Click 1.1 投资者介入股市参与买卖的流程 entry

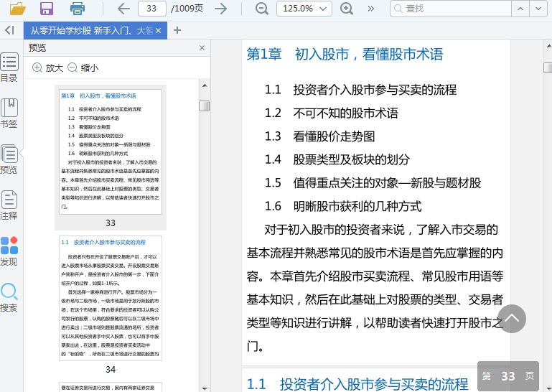(x=360, y=90)
